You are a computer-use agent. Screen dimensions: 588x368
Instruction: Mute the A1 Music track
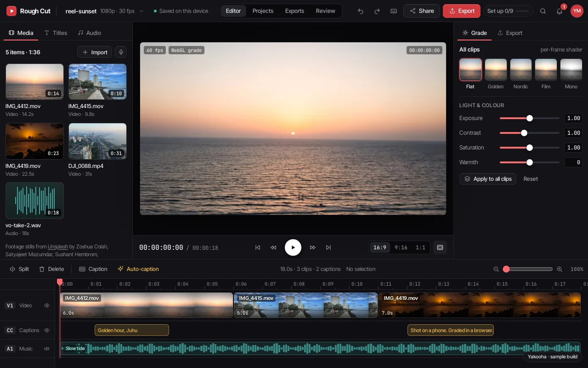(47, 349)
